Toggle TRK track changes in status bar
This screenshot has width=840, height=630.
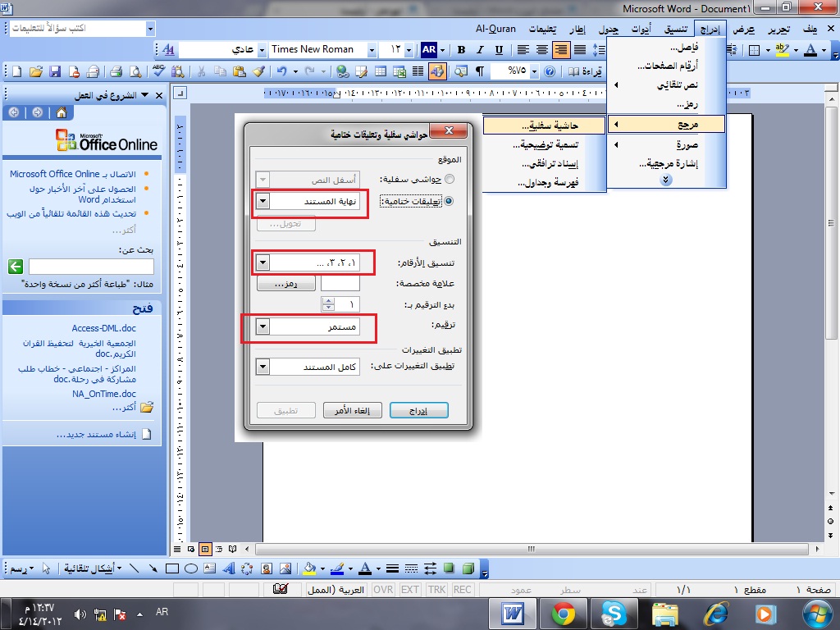[x=436, y=589]
